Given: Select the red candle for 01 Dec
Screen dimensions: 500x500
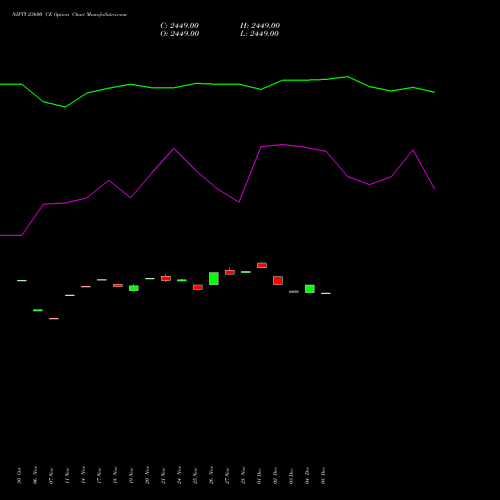Looking at the screenshot, I should tap(262, 265).
